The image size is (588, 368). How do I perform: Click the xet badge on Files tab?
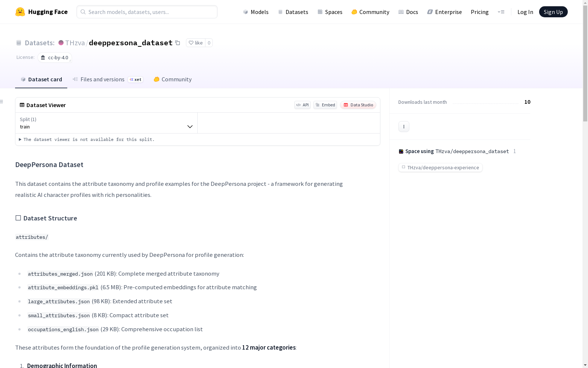click(136, 79)
